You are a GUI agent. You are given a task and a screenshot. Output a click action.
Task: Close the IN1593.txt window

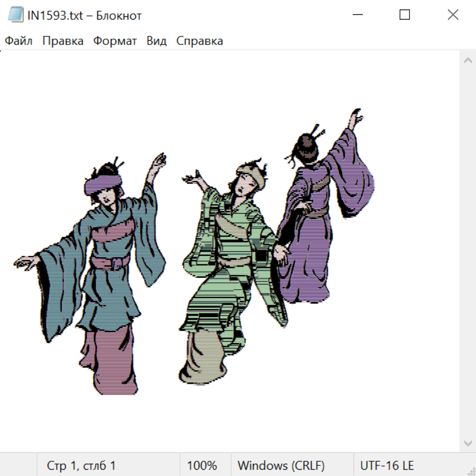453,15
